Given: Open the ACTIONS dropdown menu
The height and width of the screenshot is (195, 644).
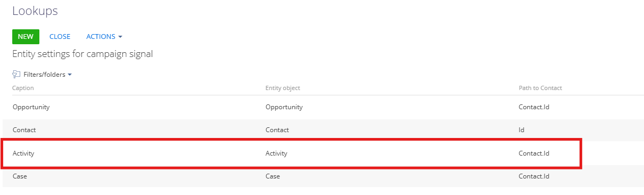Looking at the screenshot, I should [104, 37].
